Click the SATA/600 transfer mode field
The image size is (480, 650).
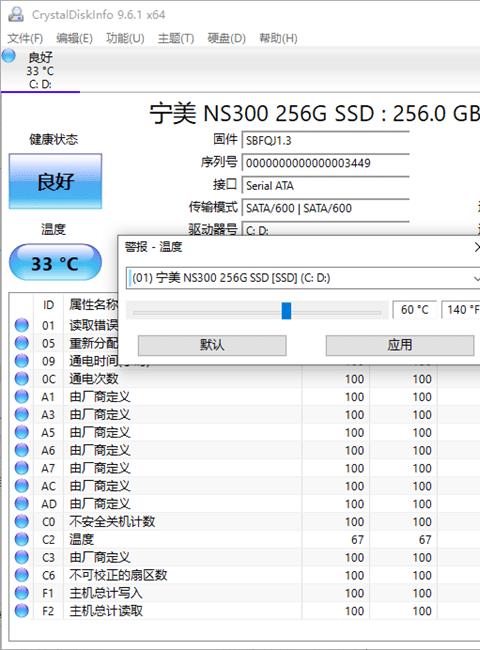(x=325, y=208)
